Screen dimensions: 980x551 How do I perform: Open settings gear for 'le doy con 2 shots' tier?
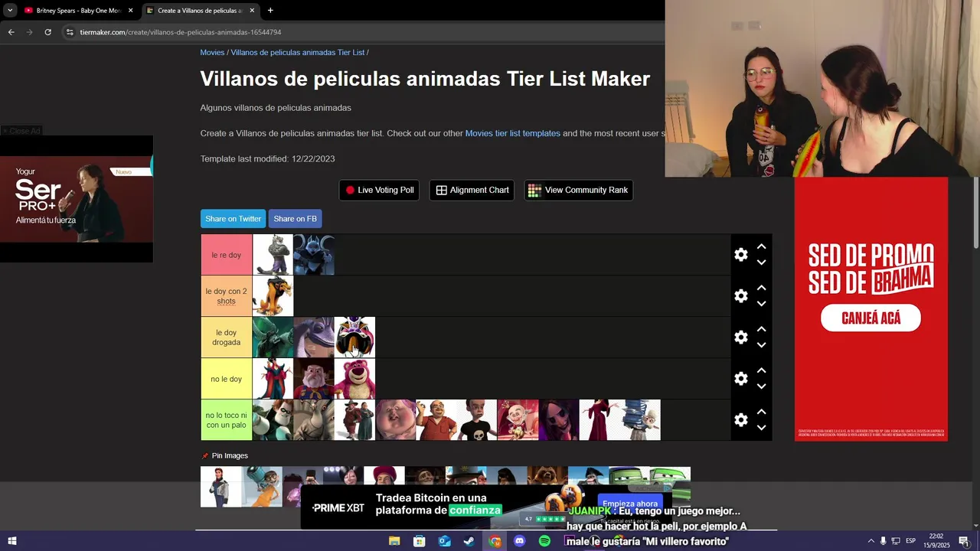pos(740,296)
